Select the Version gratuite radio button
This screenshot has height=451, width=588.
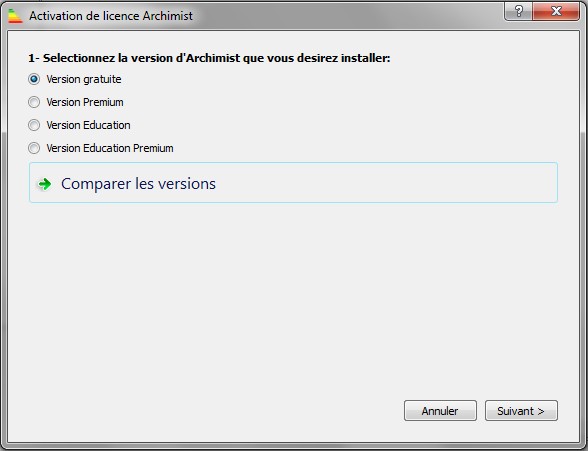tap(34, 79)
